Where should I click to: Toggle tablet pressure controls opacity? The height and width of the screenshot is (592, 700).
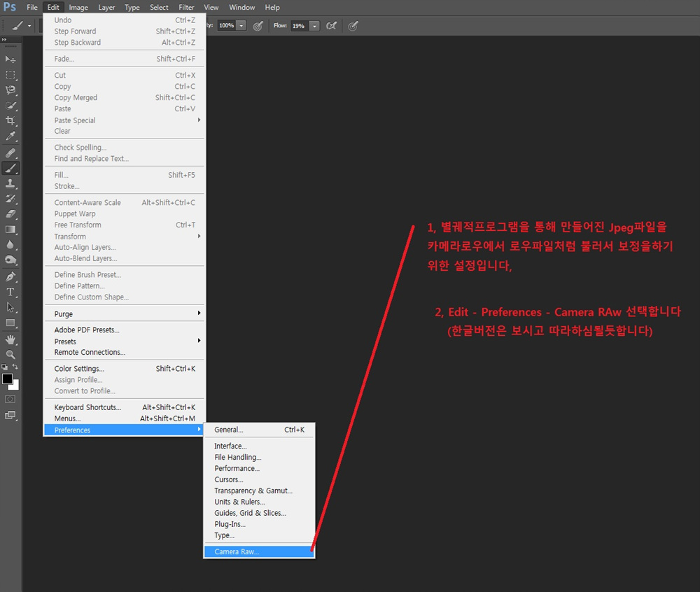pos(258,26)
